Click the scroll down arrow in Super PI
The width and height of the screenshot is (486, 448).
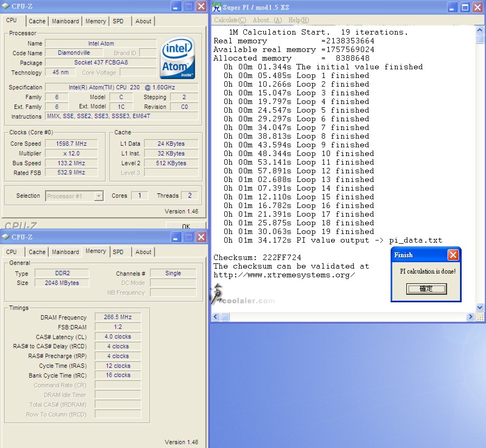tap(479, 307)
